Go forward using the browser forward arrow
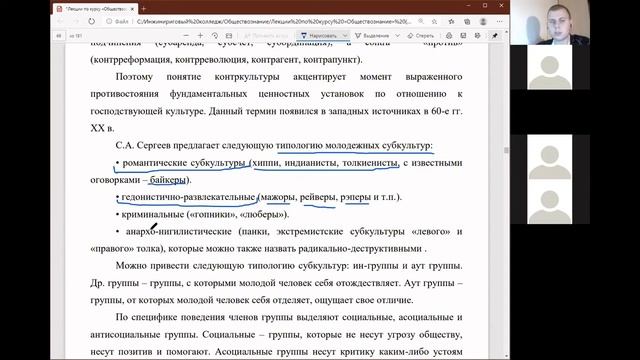The image size is (640, 360). point(76,21)
